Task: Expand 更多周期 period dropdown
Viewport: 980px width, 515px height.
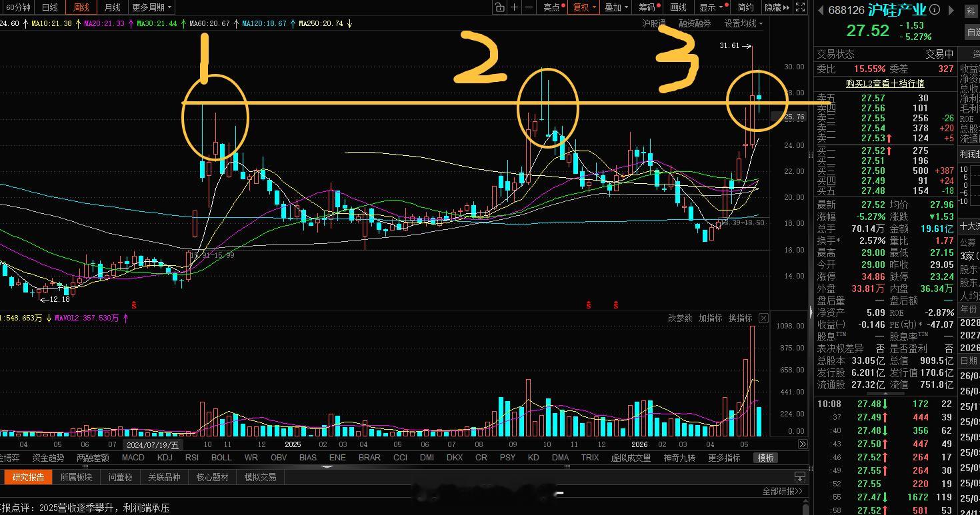Action: point(151,7)
